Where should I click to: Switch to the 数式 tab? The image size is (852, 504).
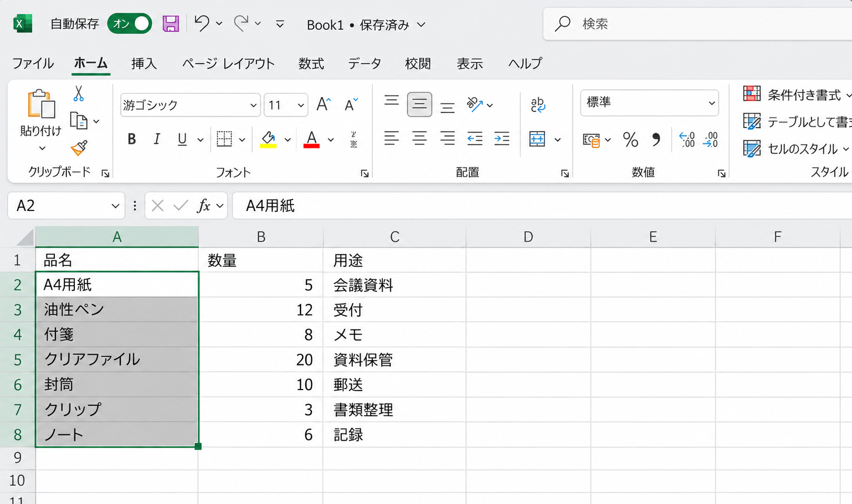[312, 64]
